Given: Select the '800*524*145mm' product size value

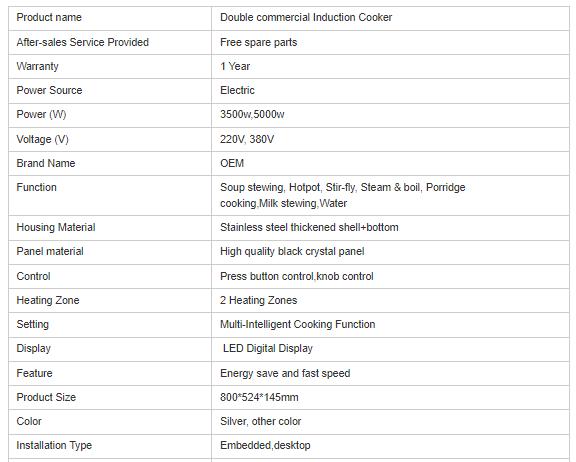Looking at the screenshot, I should click(x=259, y=397).
